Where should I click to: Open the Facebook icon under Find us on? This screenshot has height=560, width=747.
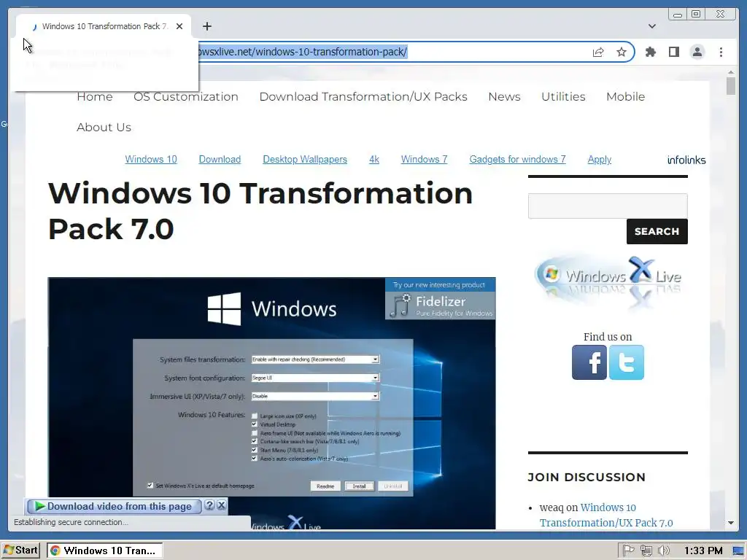pos(589,362)
